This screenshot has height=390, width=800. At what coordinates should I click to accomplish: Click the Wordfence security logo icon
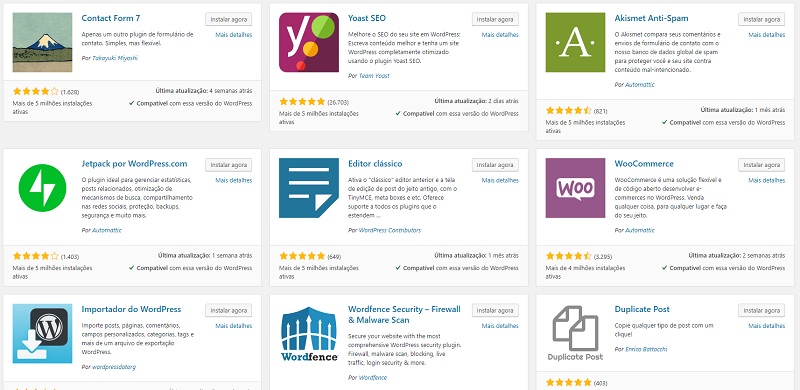[309, 333]
